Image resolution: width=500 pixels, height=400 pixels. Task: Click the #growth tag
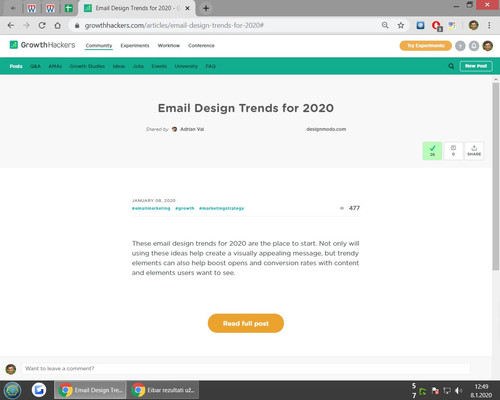[x=185, y=208]
